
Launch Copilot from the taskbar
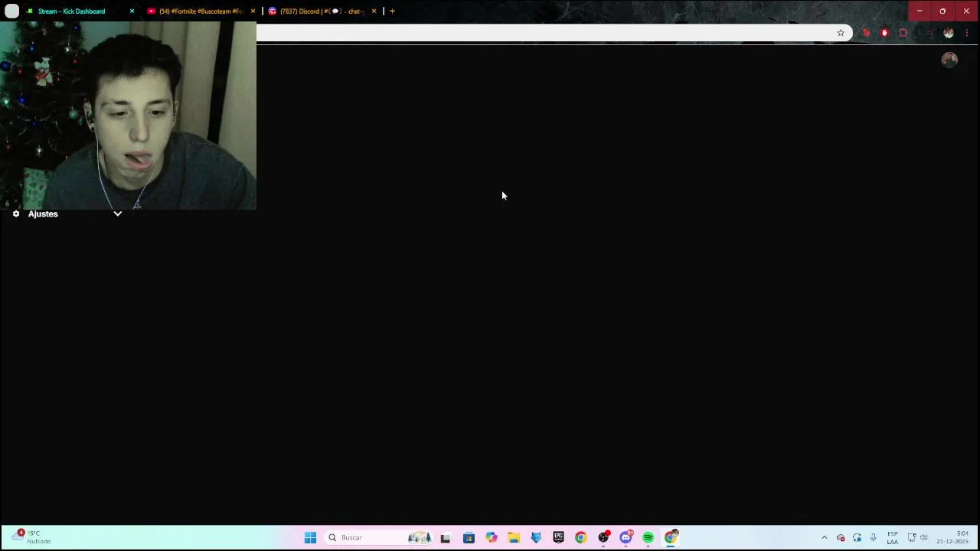tap(491, 538)
